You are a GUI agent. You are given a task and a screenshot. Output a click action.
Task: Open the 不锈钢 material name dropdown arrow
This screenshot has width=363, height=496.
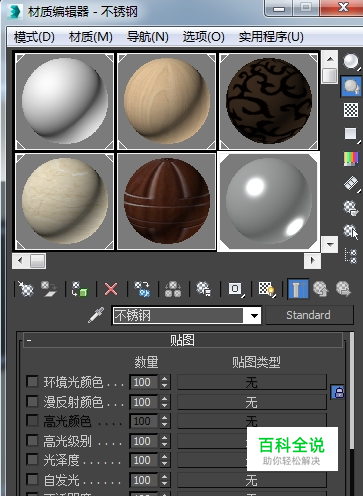click(x=254, y=315)
